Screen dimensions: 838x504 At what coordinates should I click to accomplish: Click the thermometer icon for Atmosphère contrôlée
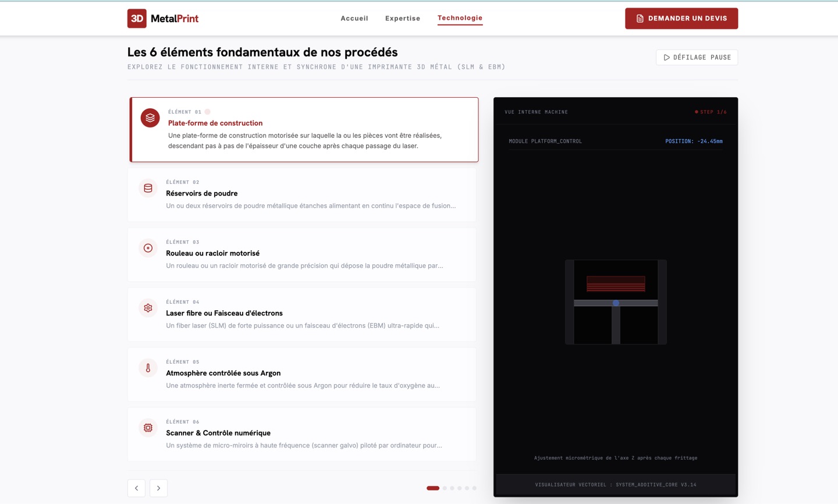(148, 368)
